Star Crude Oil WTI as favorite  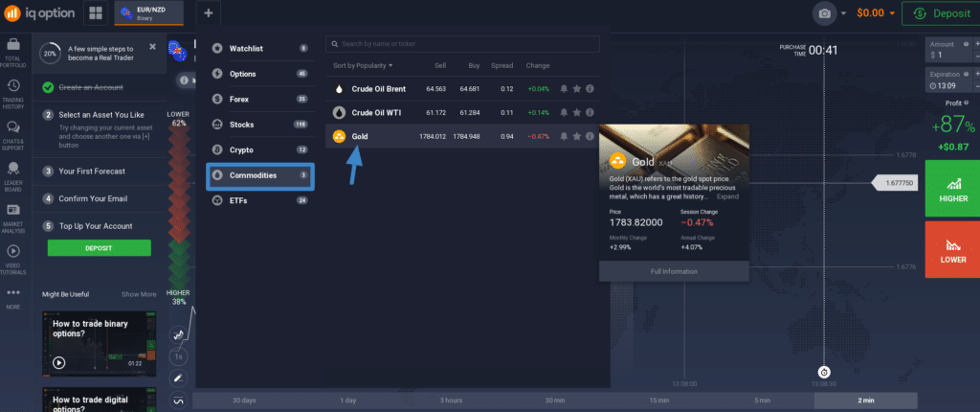tap(577, 113)
